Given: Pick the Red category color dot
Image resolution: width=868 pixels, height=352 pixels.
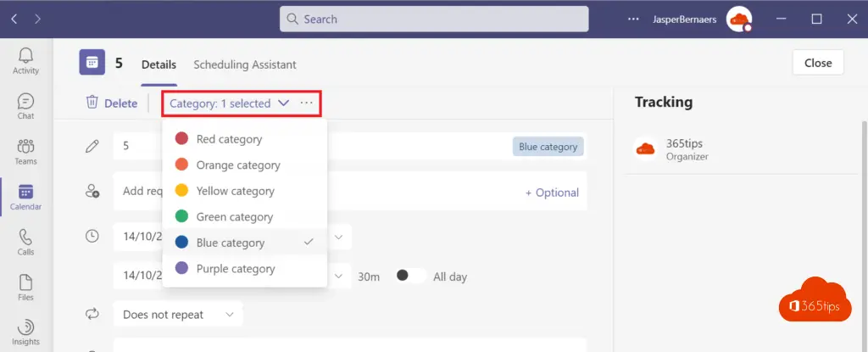Looking at the screenshot, I should coord(181,139).
